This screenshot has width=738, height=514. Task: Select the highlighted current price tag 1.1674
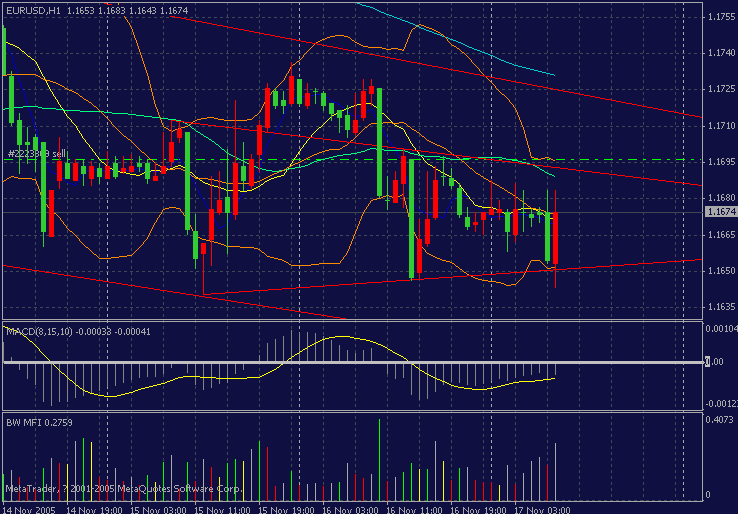[721, 212]
